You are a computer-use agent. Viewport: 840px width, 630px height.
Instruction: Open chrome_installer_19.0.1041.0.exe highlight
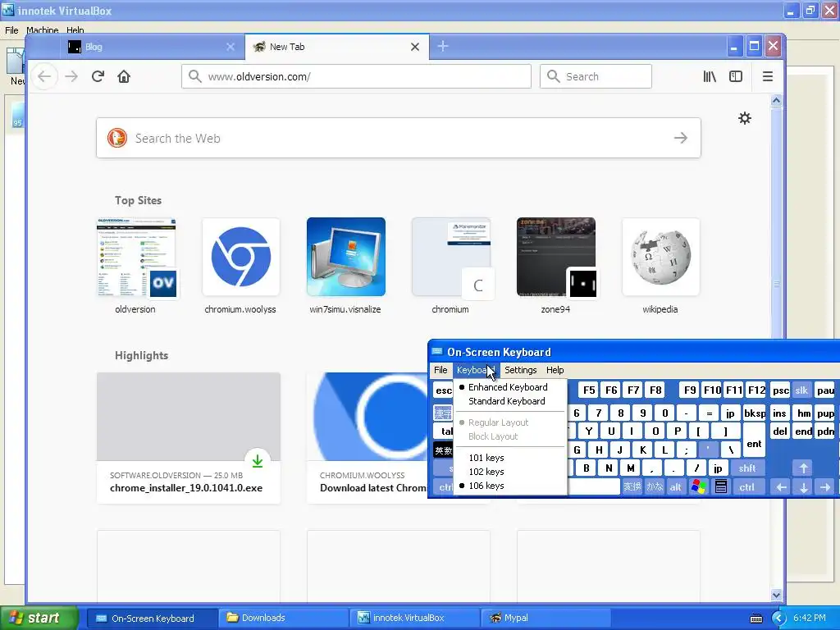pos(188,438)
